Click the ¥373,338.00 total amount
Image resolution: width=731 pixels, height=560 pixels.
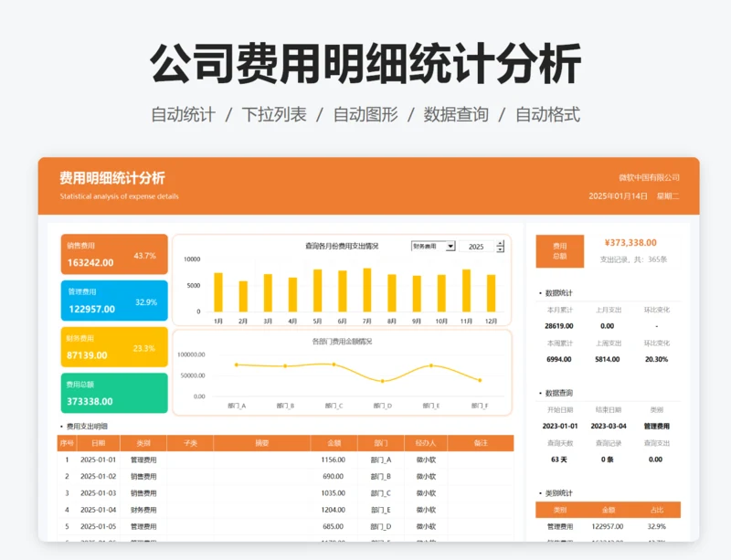pos(630,242)
